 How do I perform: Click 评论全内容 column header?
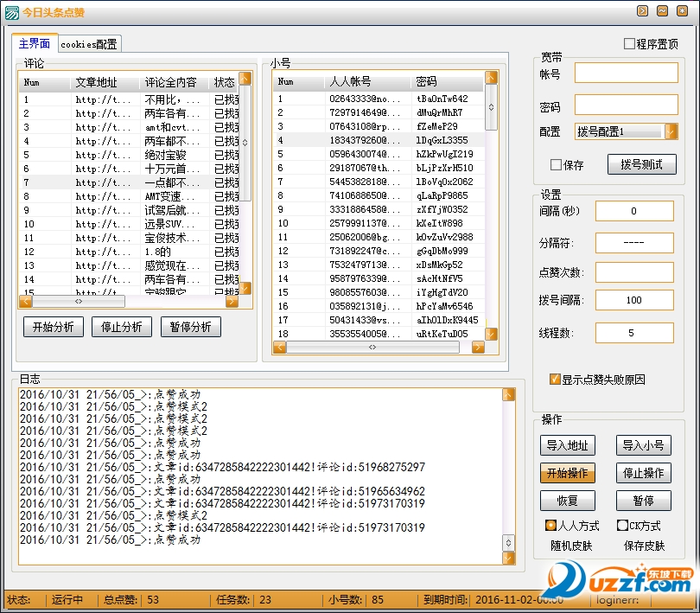tap(174, 83)
